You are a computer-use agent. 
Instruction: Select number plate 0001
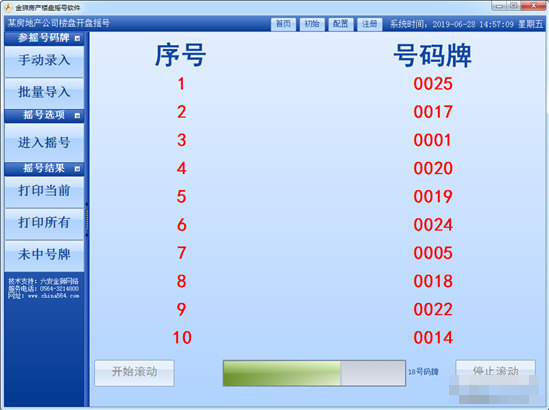click(432, 140)
